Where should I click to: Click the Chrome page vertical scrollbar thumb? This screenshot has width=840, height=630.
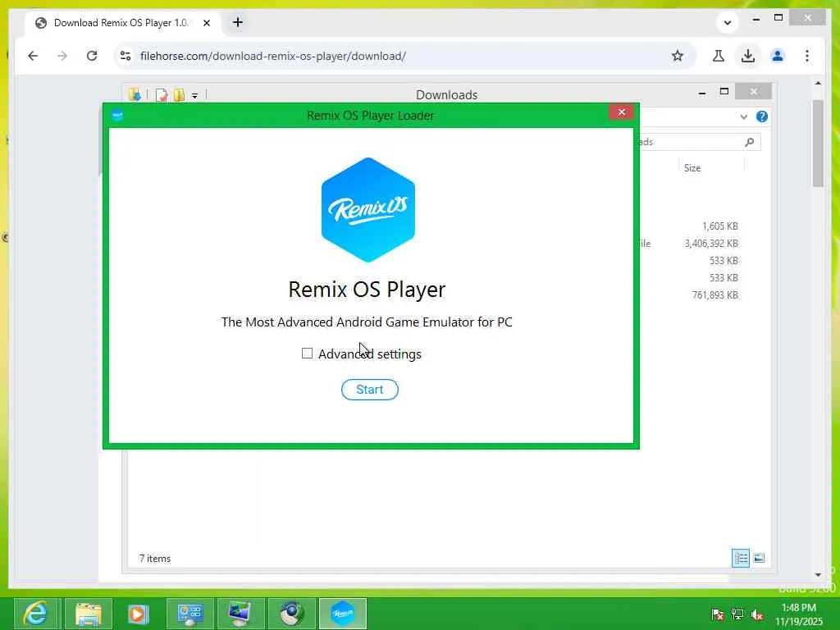[x=818, y=143]
